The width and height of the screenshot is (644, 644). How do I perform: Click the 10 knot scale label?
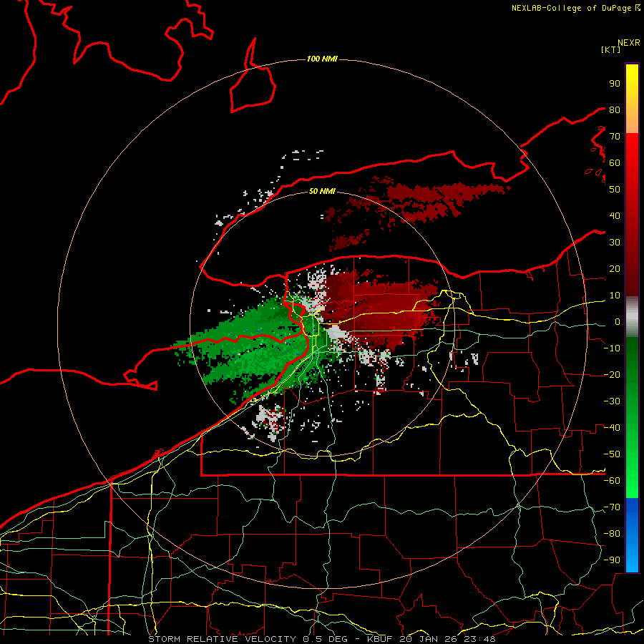tap(615, 296)
